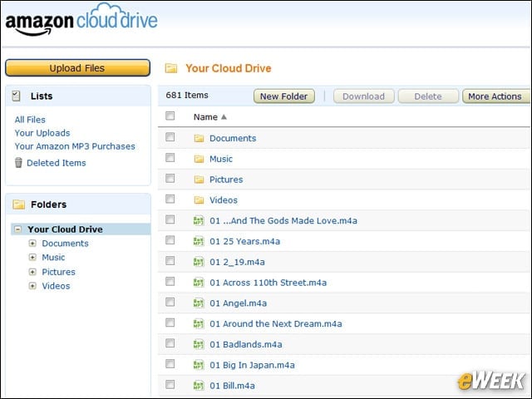Expand the Documents node in folder tree
The height and width of the screenshot is (399, 532).
32,244
